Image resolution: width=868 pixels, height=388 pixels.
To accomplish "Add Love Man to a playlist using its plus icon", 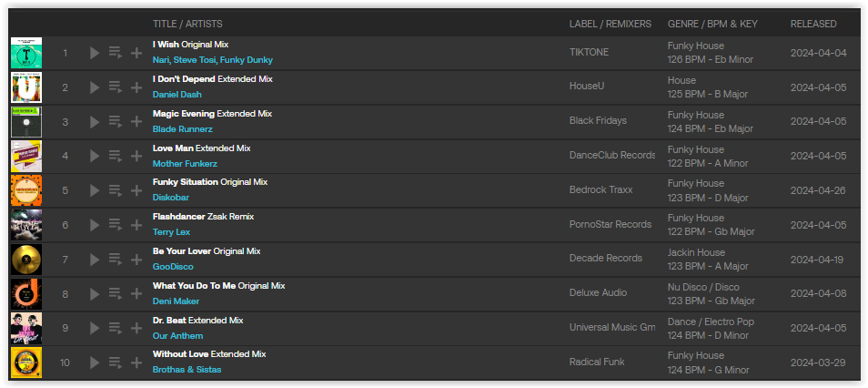I will point(136,157).
